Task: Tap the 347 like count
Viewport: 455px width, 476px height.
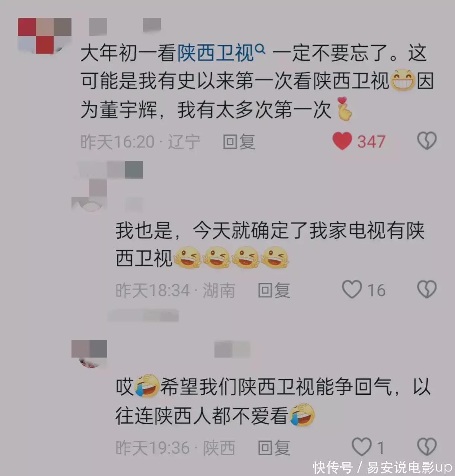Action: (x=371, y=142)
